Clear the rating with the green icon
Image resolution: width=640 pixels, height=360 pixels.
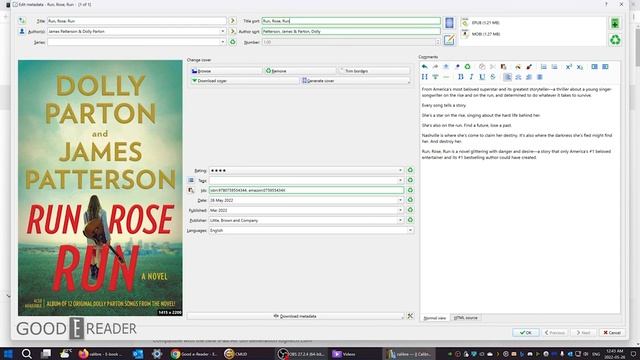pos(410,170)
